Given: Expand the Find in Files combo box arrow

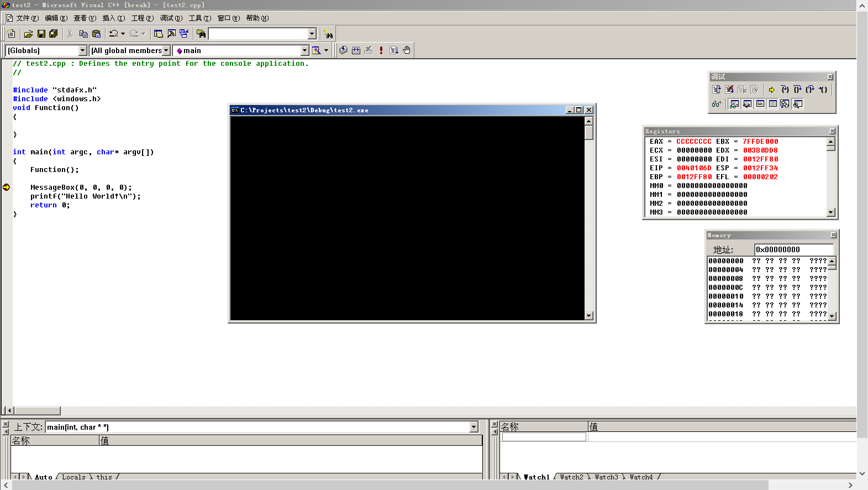Looking at the screenshot, I should click(x=312, y=34).
